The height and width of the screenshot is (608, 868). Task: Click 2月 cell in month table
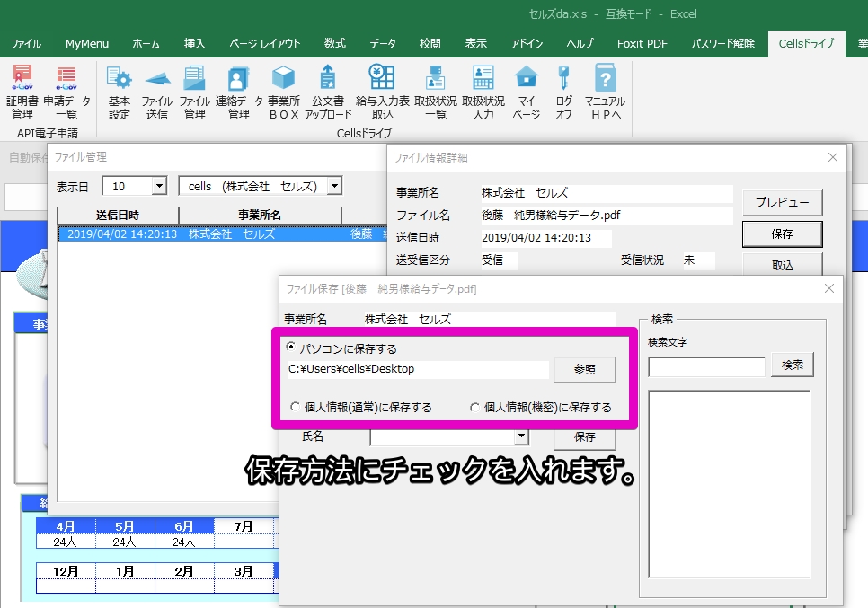(x=184, y=571)
